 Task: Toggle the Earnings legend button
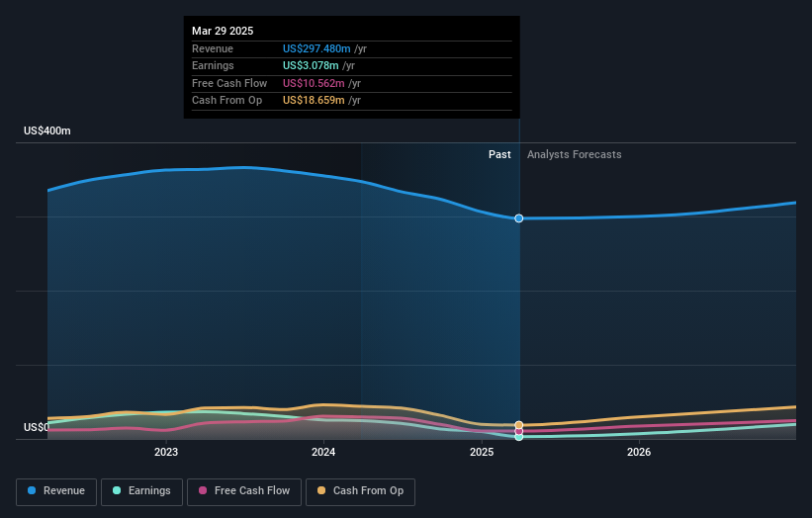pyautogui.click(x=141, y=491)
